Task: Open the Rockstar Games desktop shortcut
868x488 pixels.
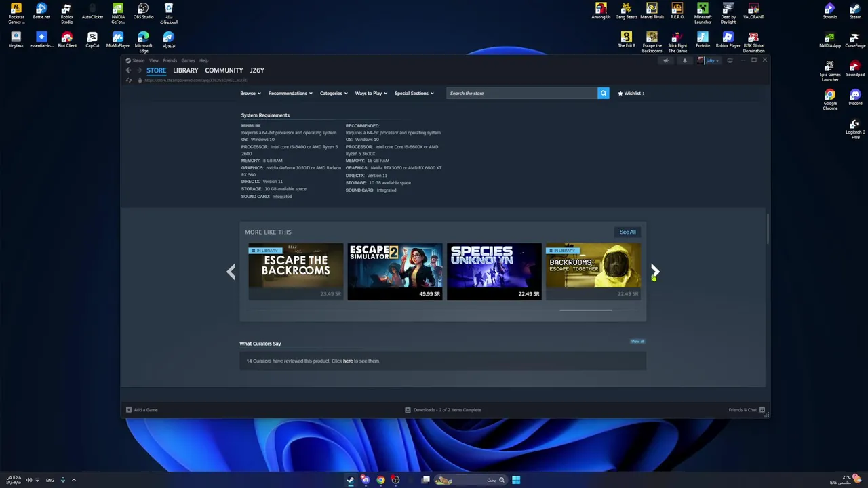Action: pos(16,12)
